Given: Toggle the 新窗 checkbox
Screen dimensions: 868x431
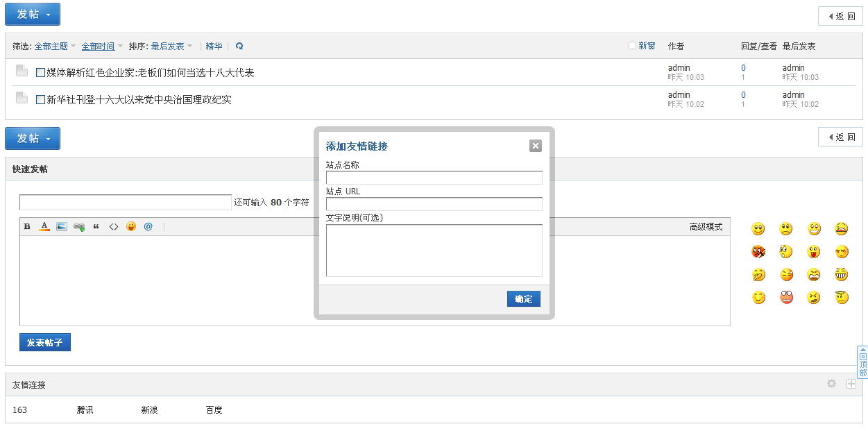Looking at the screenshot, I should coord(632,46).
